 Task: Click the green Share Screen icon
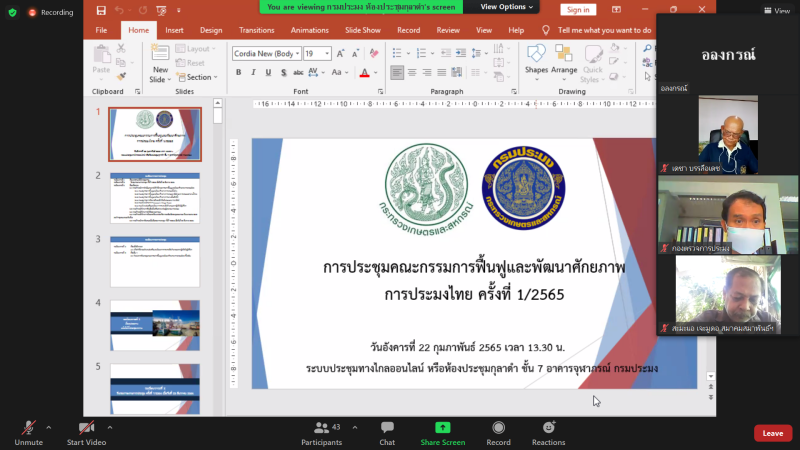click(x=442, y=428)
